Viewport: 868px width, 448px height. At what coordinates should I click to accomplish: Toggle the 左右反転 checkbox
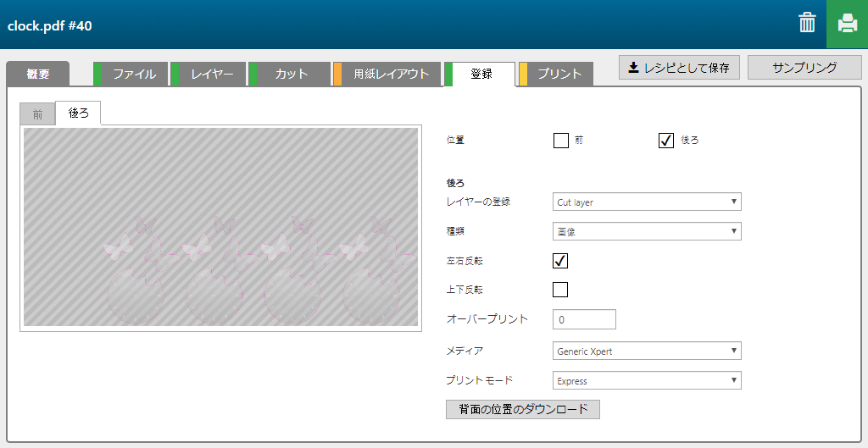point(560,261)
